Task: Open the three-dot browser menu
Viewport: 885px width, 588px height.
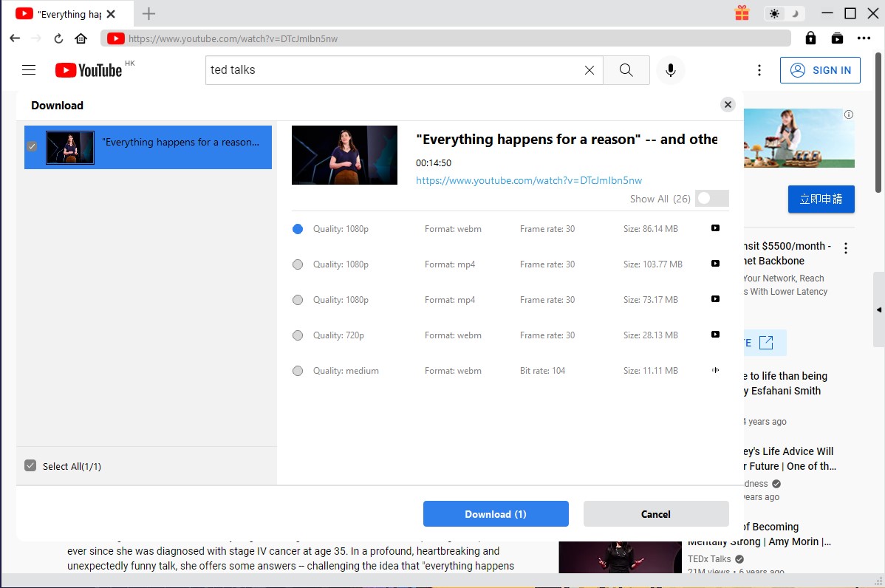Action: [x=864, y=38]
